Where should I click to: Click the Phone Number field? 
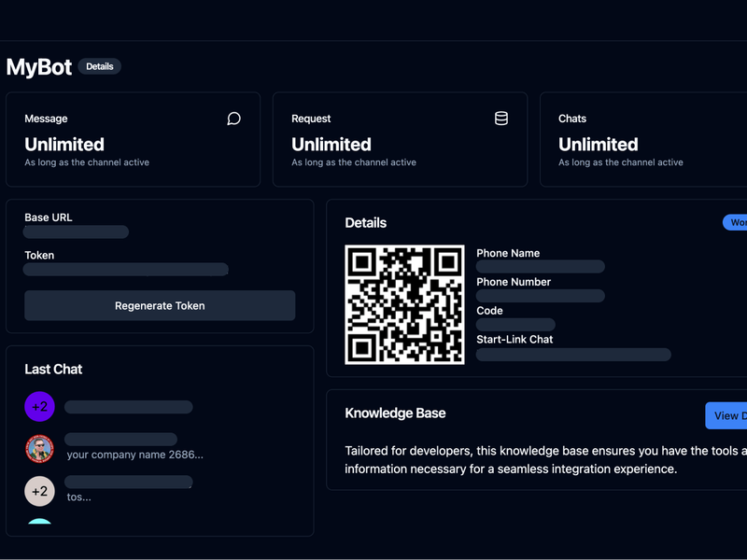540,296
